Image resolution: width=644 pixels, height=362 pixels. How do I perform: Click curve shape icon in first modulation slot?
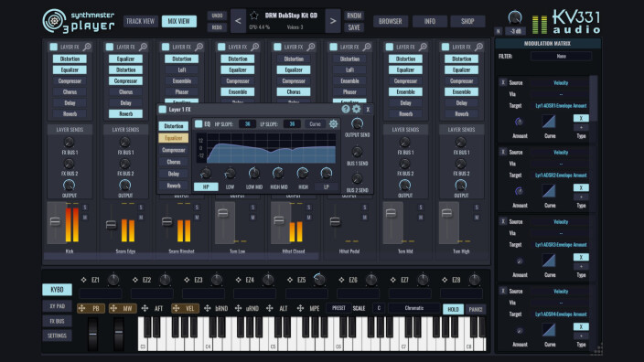coord(549,122)
